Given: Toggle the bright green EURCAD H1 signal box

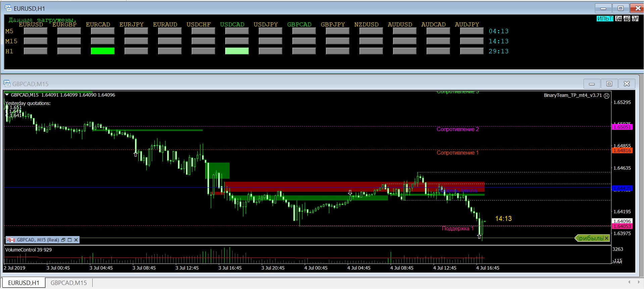Looking at the screenshot, I should tap(102, 51).
